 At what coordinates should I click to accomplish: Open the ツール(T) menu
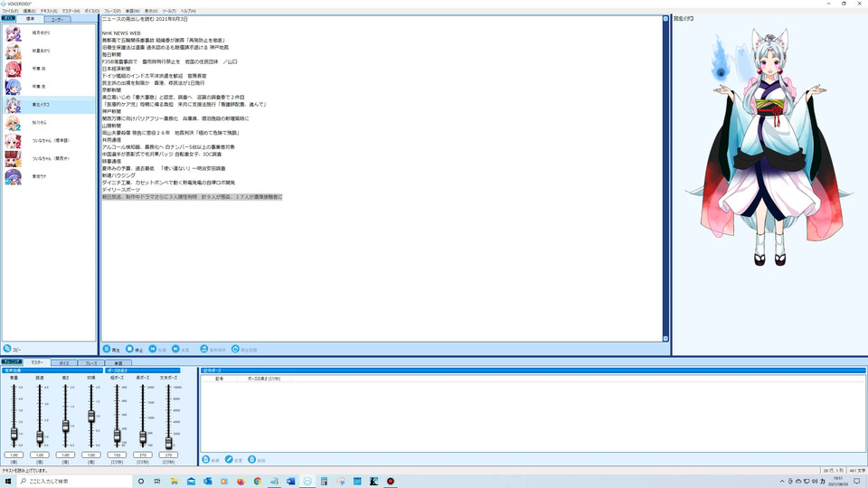pyautogui.click(x=169, y=11)
